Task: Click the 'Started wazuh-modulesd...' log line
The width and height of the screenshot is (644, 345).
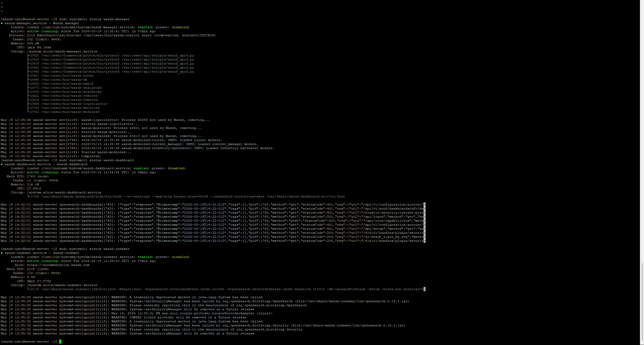Action: [66, 152]
